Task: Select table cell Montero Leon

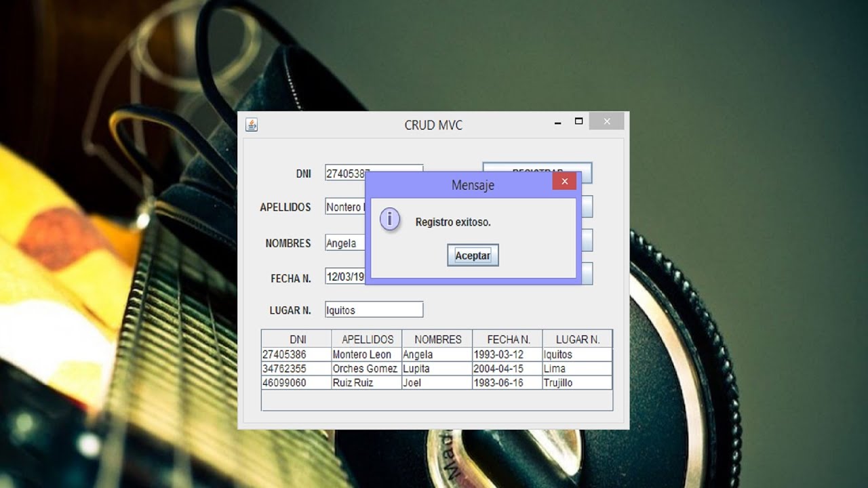Action: click(x=367, y=354)
